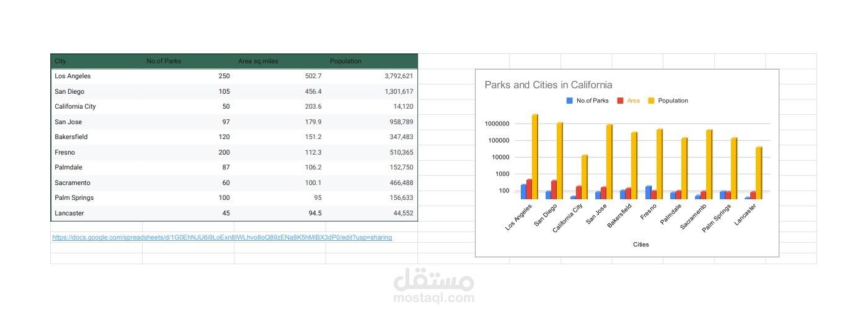868x311 pixels.
Task: Select the Palm Springs city cell
Action: (x=73, y=197)
